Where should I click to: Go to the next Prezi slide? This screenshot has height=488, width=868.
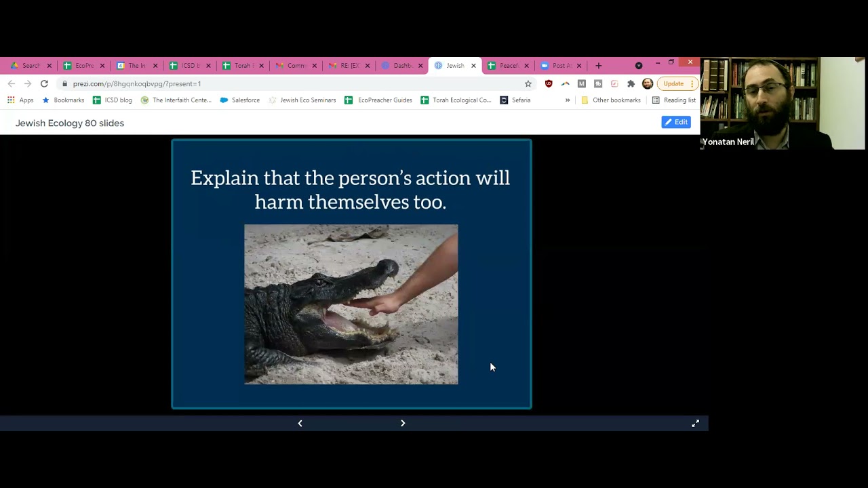[403, 423]
